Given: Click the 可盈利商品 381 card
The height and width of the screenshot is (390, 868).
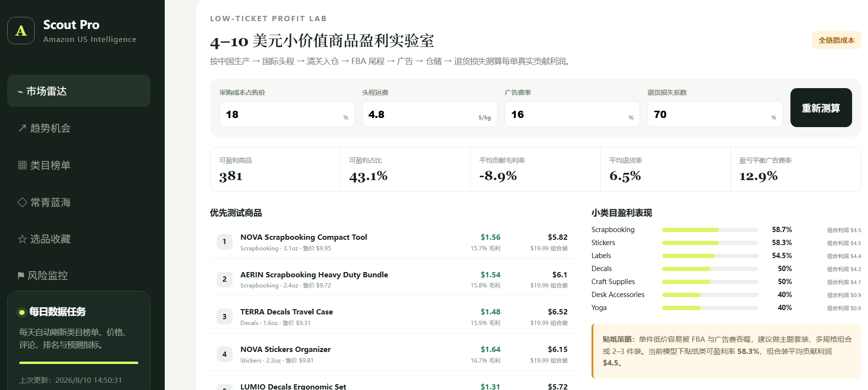Looking at the screenshot, I should click(x=275, y=169).
